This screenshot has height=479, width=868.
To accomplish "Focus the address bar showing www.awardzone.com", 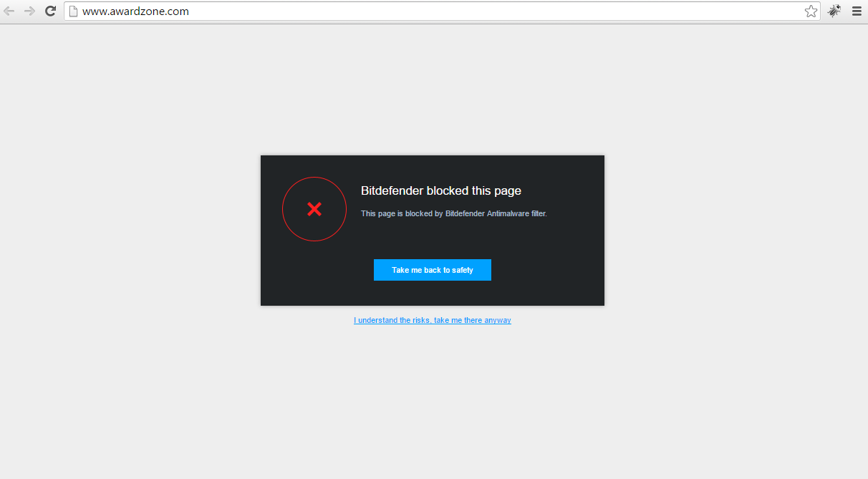I will coord(441,11).
